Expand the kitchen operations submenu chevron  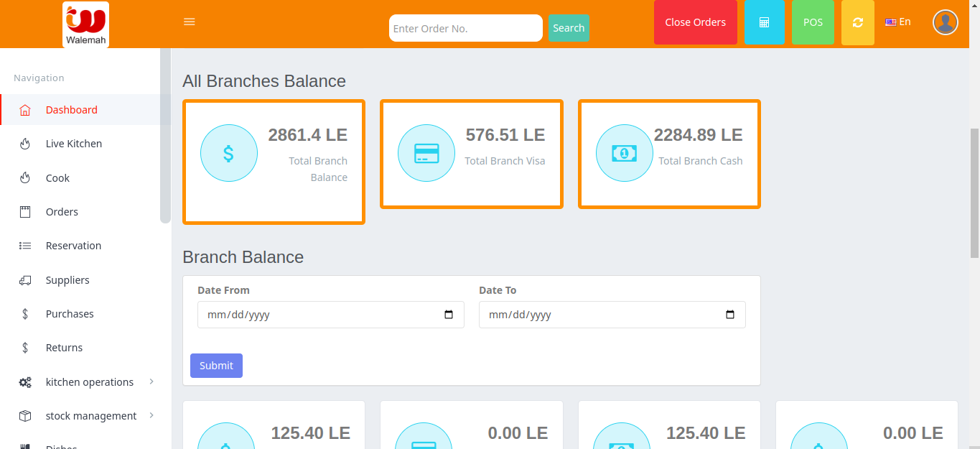(x=151, y=381)
